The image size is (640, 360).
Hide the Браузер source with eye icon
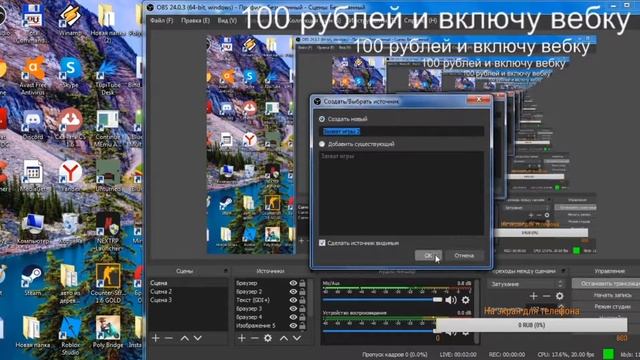(x=293, y=283)
